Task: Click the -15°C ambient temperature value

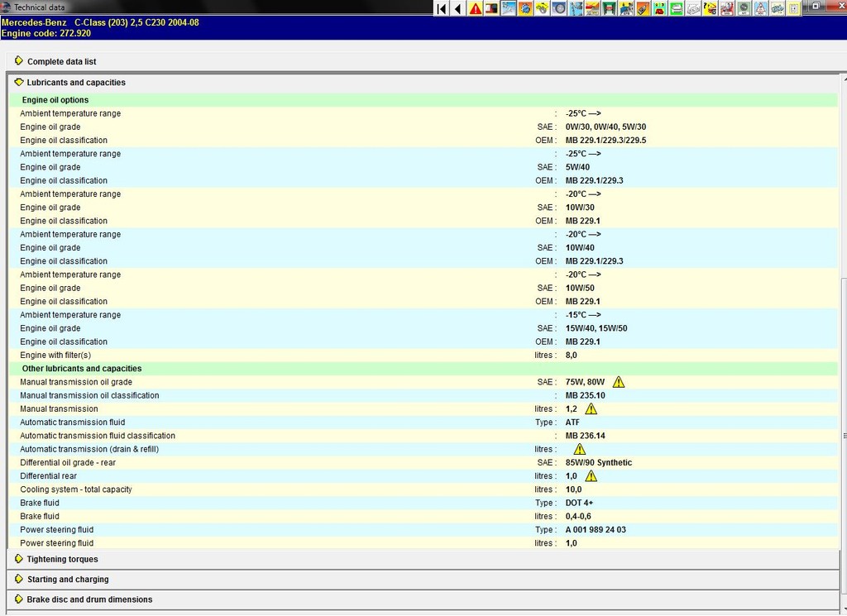Action: click(x=583, y=315)
